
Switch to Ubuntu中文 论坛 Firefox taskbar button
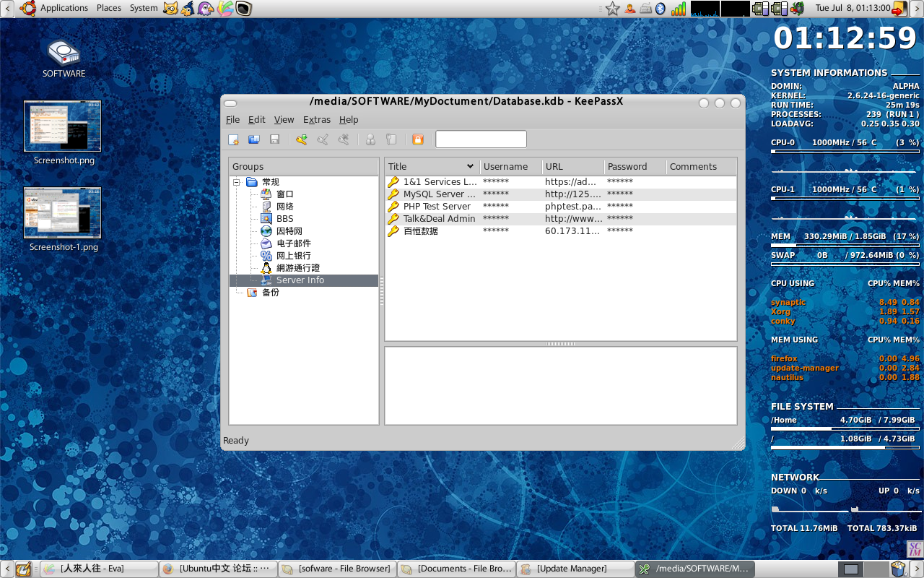[218, 569]
